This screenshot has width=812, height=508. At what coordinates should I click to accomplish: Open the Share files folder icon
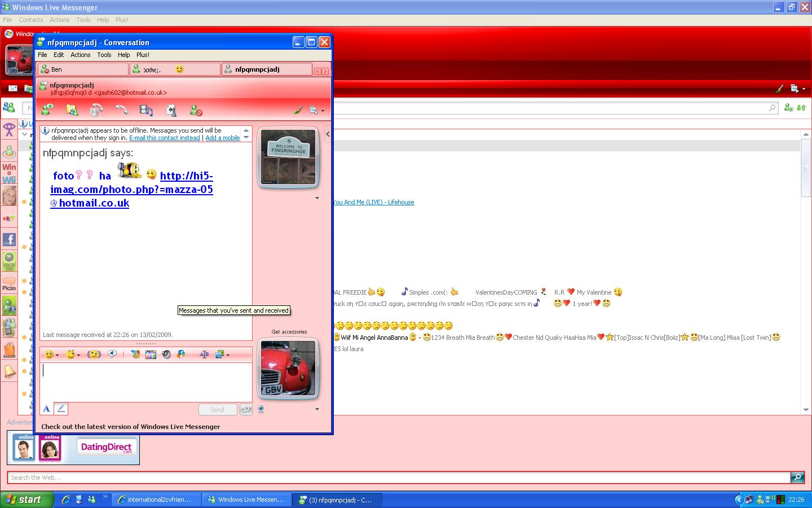(x=72, y=110)
